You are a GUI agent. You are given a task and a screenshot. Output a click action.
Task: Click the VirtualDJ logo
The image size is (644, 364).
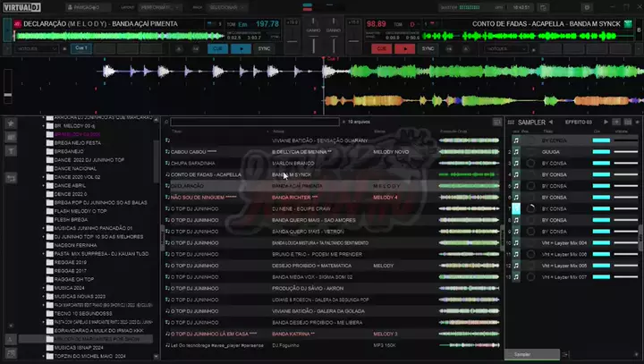[22, 7]
